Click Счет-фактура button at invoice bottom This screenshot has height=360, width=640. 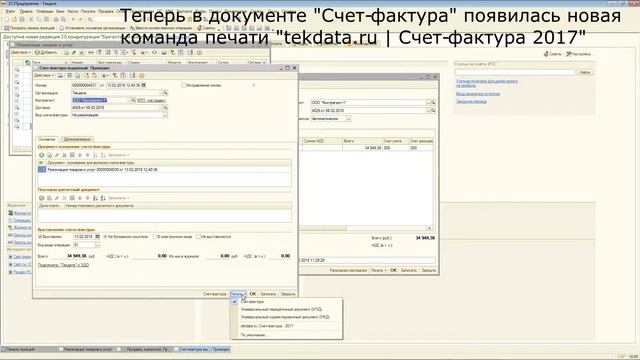click(x=215, y=294)
